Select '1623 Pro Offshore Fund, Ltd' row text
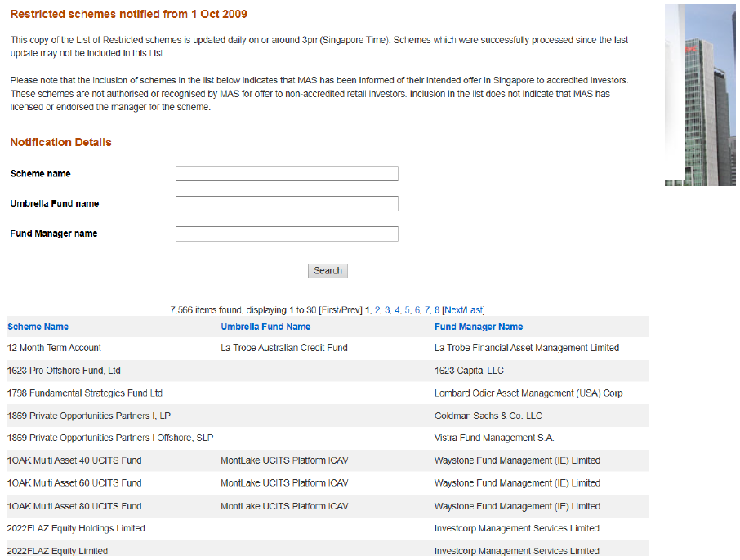740x560 pixels. pyautogui.click(x=64, y=371)
